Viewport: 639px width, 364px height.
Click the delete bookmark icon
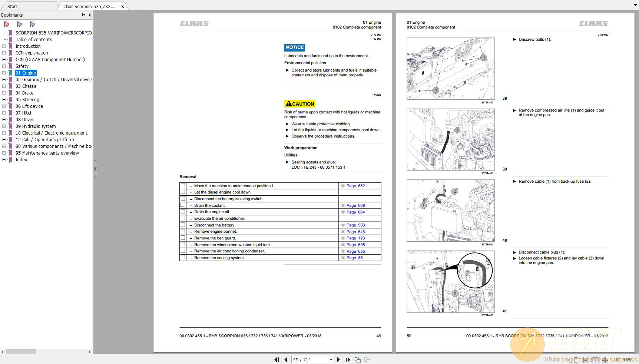click(x=6, y=24)
